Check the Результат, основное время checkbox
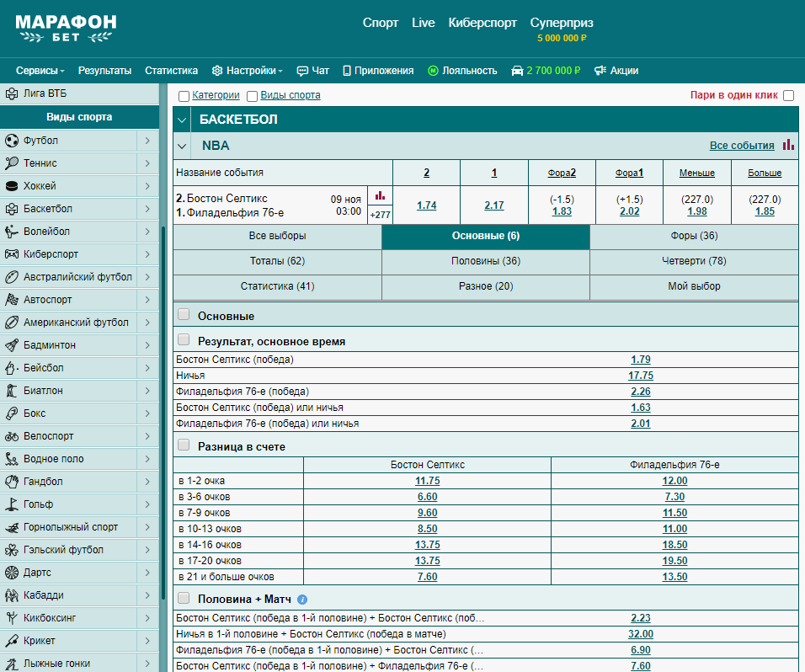Screen dimensions: 805x672 [x=184, y=339]
